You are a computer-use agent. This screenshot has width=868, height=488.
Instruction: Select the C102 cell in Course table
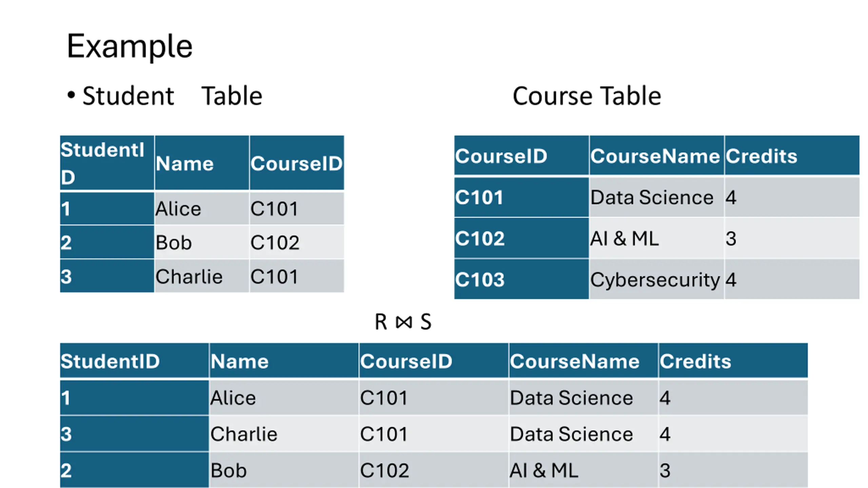point(521,238)
